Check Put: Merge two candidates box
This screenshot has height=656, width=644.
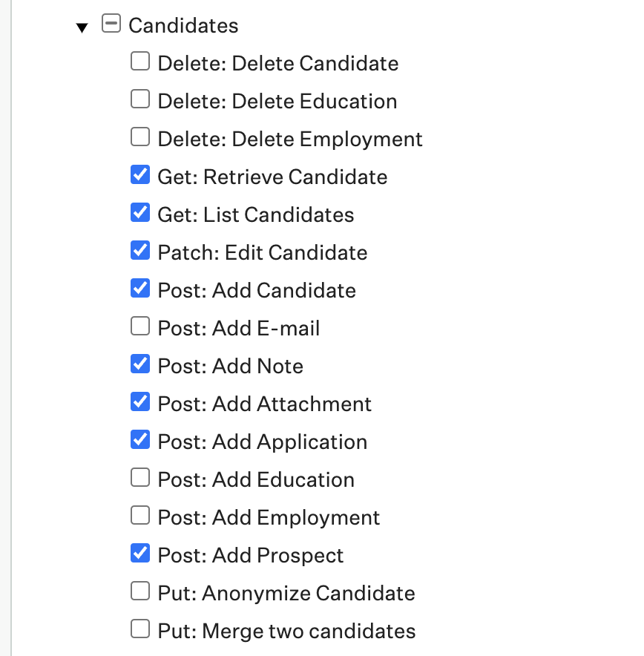coord(139,629)
